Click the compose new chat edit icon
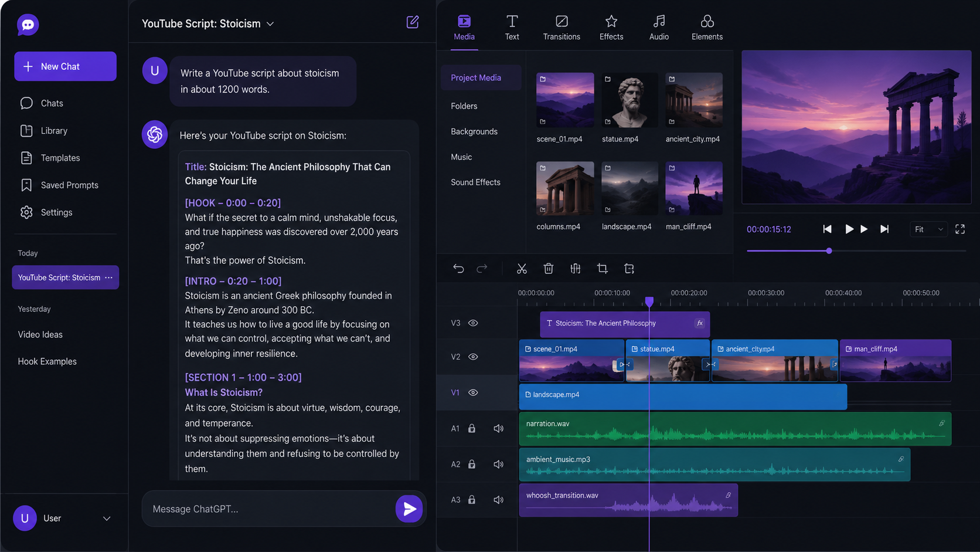The image size is (980, 552). point(413,22)
